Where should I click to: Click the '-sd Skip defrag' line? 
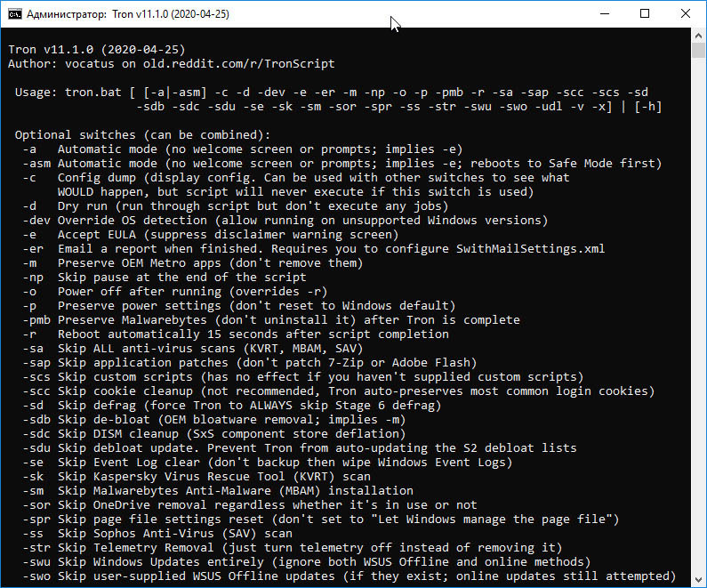232,406
